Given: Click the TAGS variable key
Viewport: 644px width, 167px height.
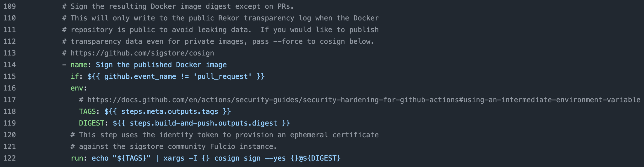Looking at the screenshot, I should click(87, 112).
